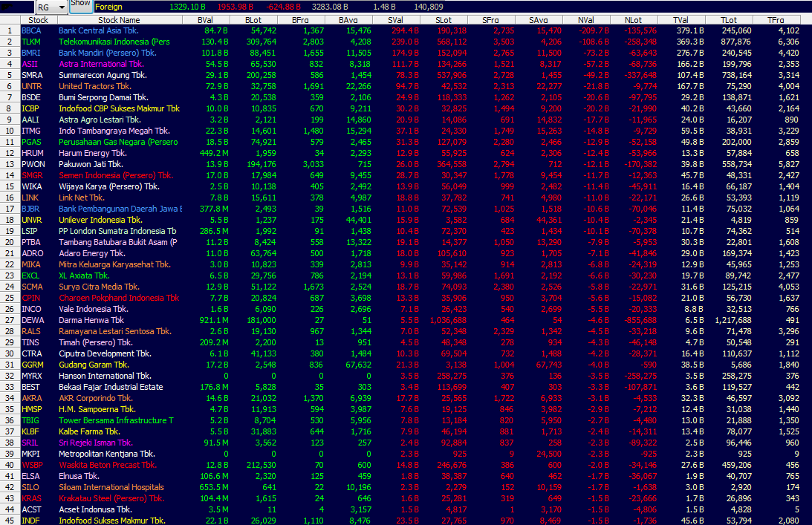Click Hanson International Tbk. stock name

(105, 376)
